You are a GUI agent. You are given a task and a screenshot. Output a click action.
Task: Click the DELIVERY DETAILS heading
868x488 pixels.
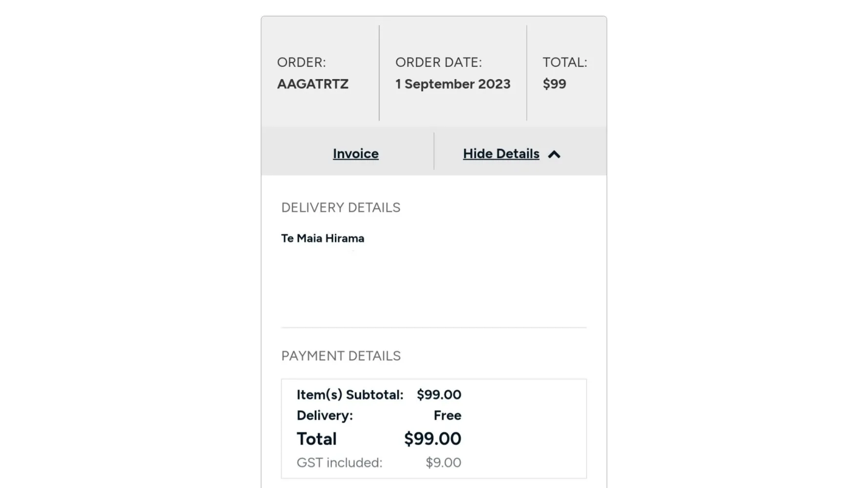pos(341,208)
